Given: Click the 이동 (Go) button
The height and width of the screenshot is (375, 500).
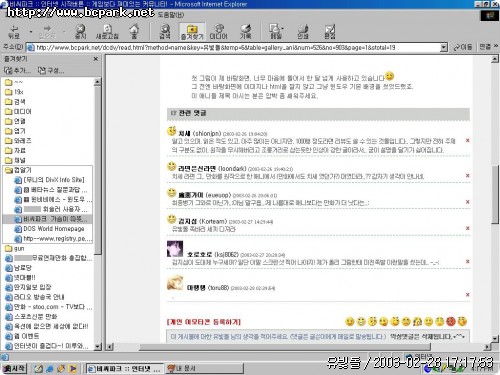Looking at the screenshot, I should [x=463, y=47].
